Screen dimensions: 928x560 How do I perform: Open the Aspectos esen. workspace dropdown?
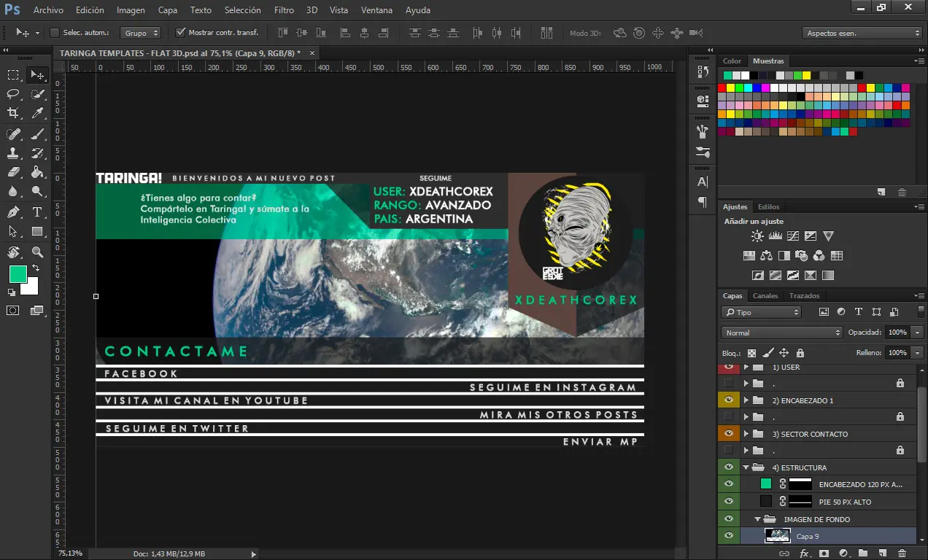pos(863,33)
